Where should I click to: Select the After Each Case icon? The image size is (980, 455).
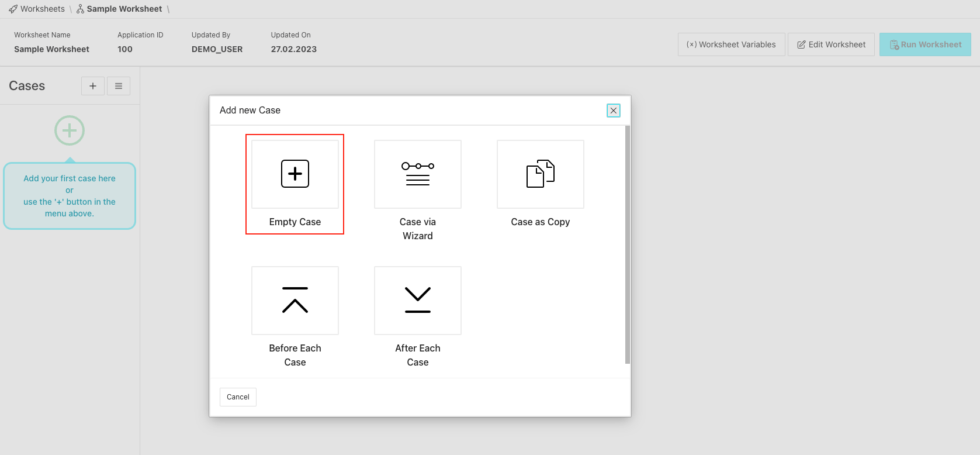pyautogui.click(x=418, y=300)
